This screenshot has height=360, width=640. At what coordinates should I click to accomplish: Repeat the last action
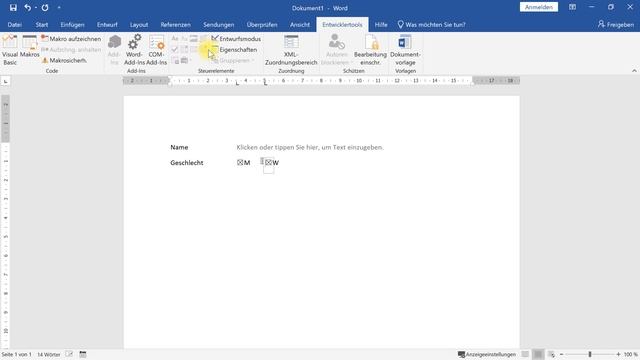click(x=45, y=8)
